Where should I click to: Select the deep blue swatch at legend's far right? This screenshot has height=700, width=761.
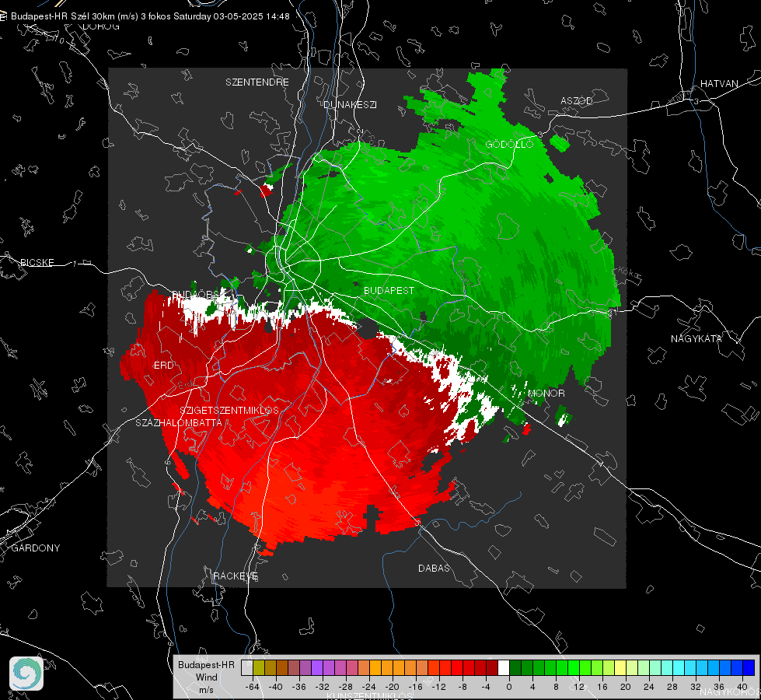click(x=749, y=667)
